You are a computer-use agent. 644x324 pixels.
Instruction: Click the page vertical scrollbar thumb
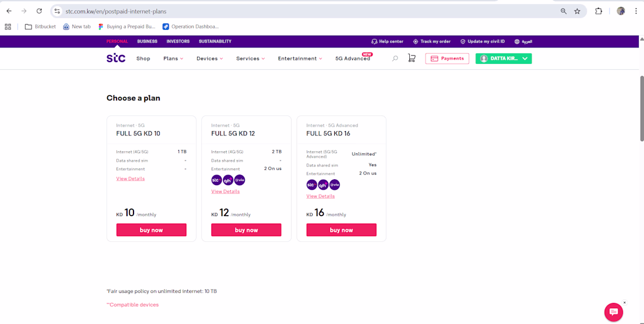(x=642, y=109)
